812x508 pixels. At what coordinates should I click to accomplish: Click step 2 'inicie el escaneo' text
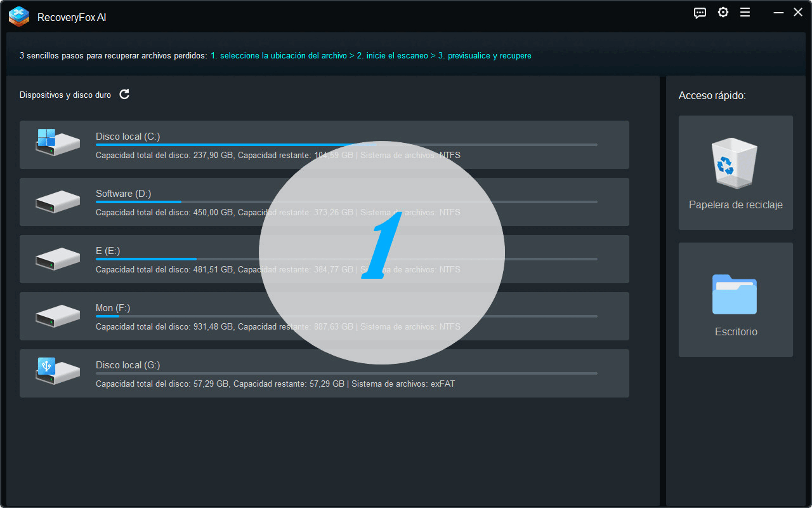point(393,56)
